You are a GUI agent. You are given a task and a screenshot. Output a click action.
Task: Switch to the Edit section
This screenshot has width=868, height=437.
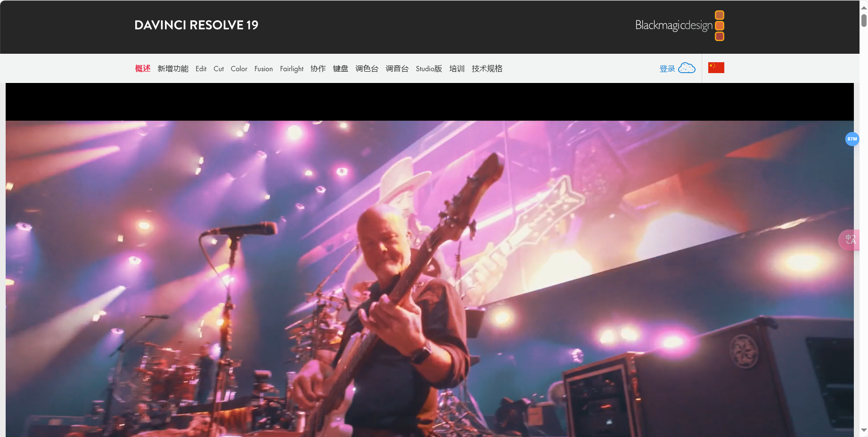201,68
